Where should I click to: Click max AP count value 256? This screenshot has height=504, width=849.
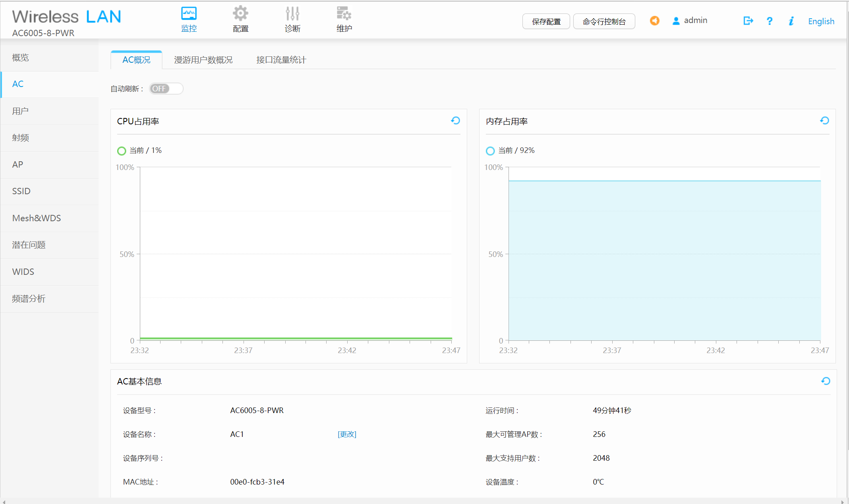pyautogui.click(x=599, y=434)
